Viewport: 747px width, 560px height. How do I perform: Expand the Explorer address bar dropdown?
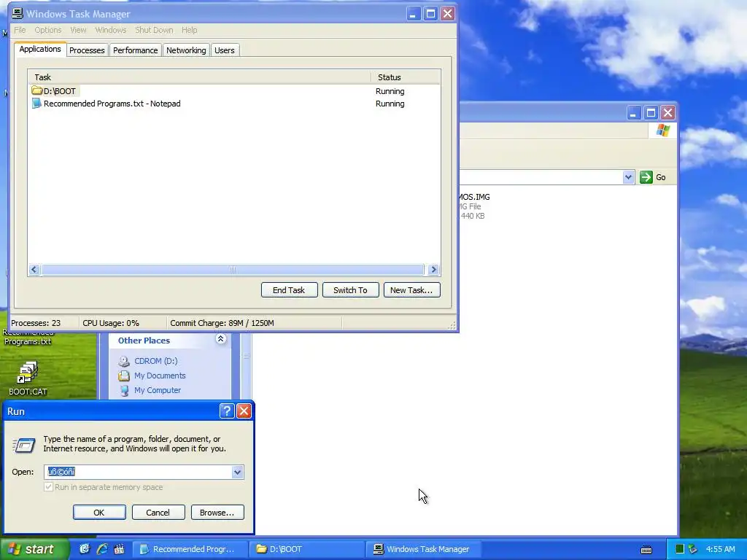point(628,177)
